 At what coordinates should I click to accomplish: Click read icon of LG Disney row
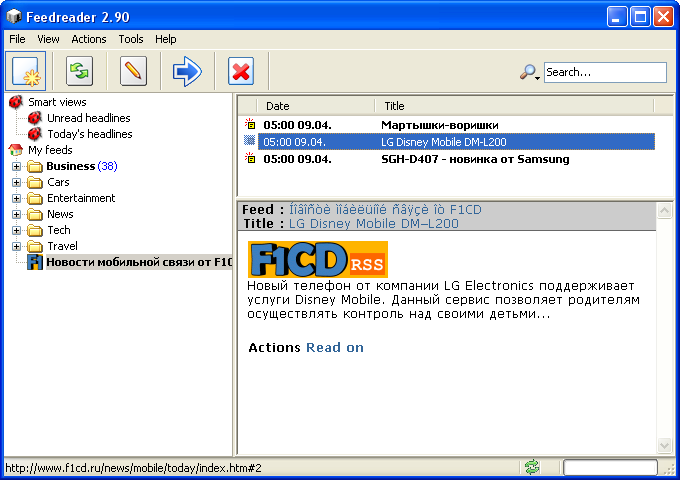click(249, 140)
